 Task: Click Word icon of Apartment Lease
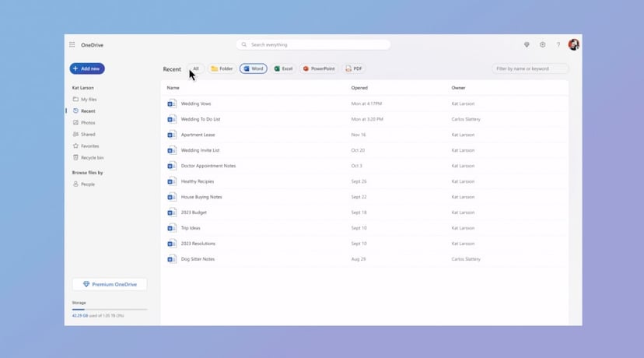coord(172,135)
